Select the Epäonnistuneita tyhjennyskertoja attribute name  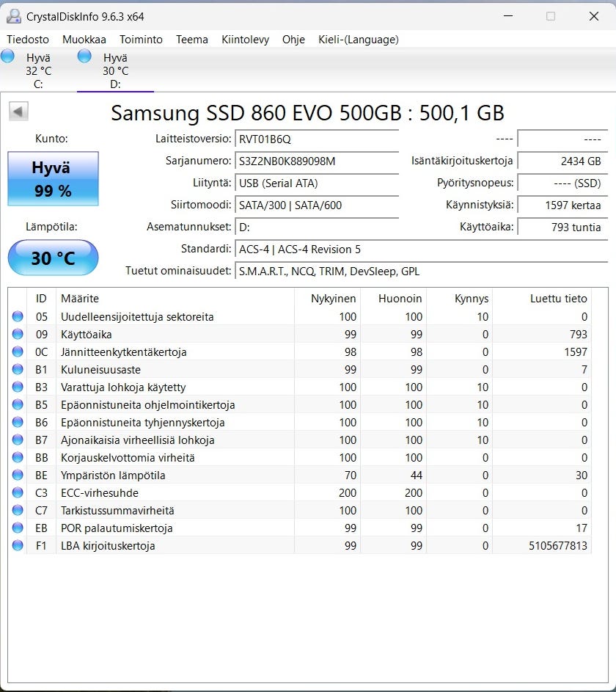tap(142, 423)
